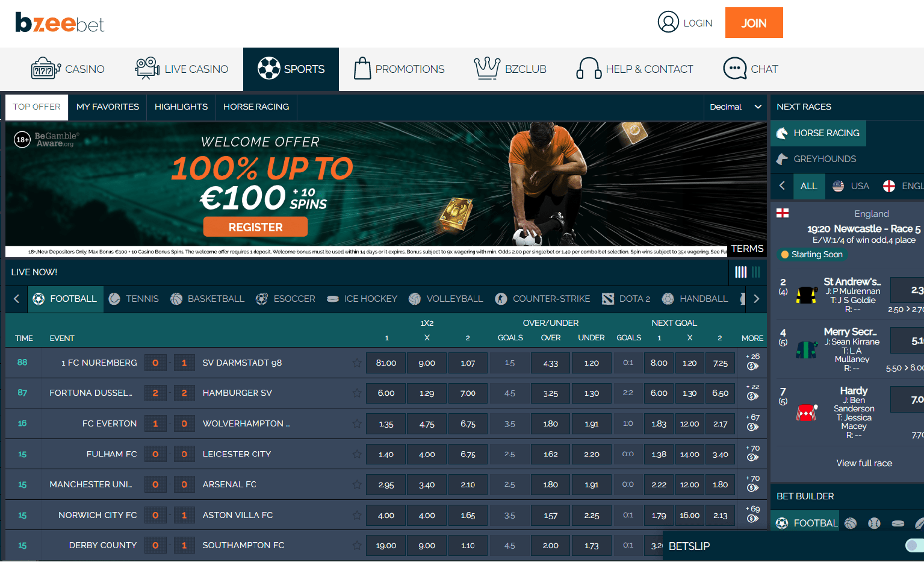The image size is (924, 562).
Task: Bet on draw 3.40 Manchester United vs Arsenal
Action: 427,484
